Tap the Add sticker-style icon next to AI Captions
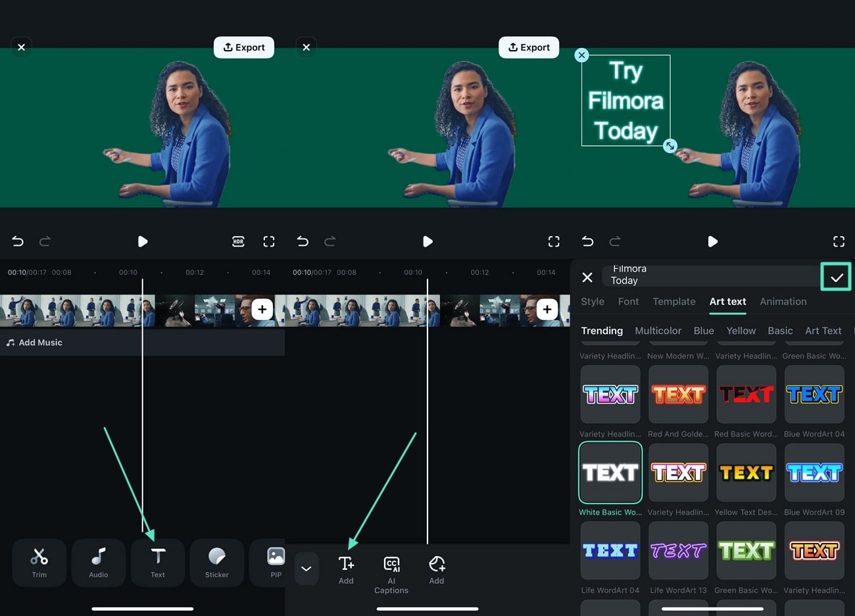This screenshot has width=855, height=616. [437, 569]
